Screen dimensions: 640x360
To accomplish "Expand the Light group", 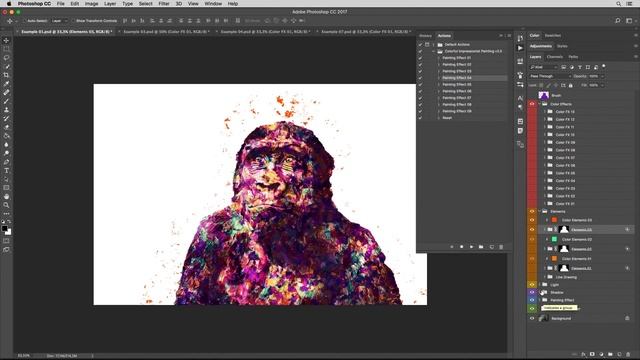I will (540, 284).
